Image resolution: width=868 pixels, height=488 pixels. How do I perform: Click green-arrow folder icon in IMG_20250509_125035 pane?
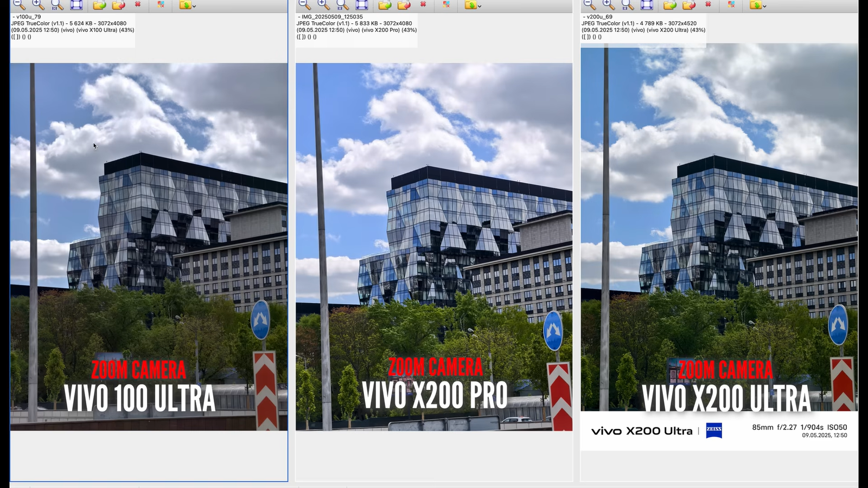point(385,5)
